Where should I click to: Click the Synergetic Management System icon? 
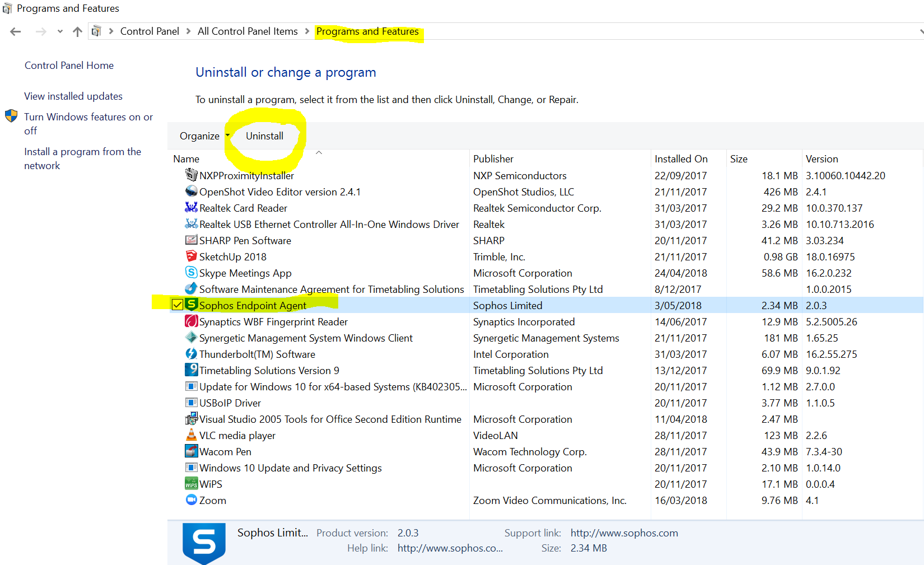[191, 337]
